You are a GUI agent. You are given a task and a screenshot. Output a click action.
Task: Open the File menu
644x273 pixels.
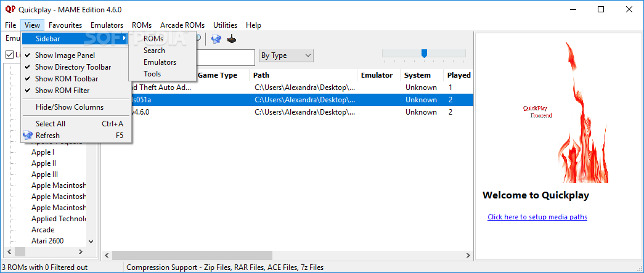(x=10, y=25)
